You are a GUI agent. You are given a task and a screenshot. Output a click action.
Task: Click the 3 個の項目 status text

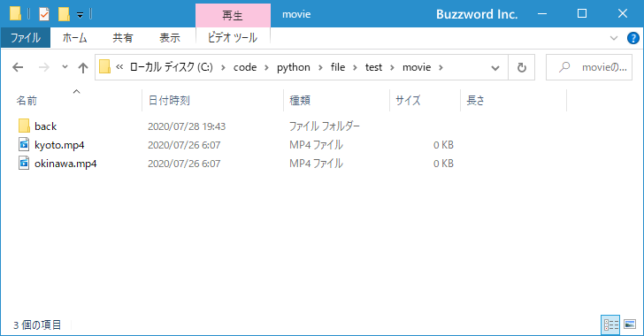(37, 325)
